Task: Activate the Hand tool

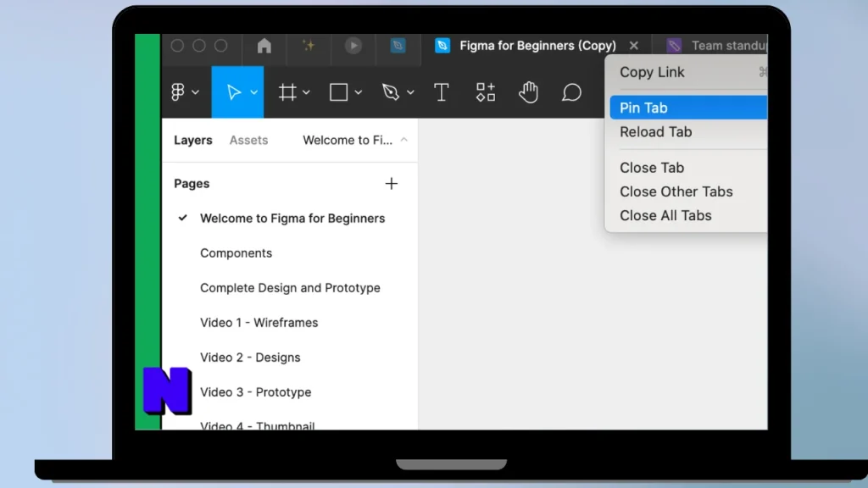Action: [x=529, y=91]
